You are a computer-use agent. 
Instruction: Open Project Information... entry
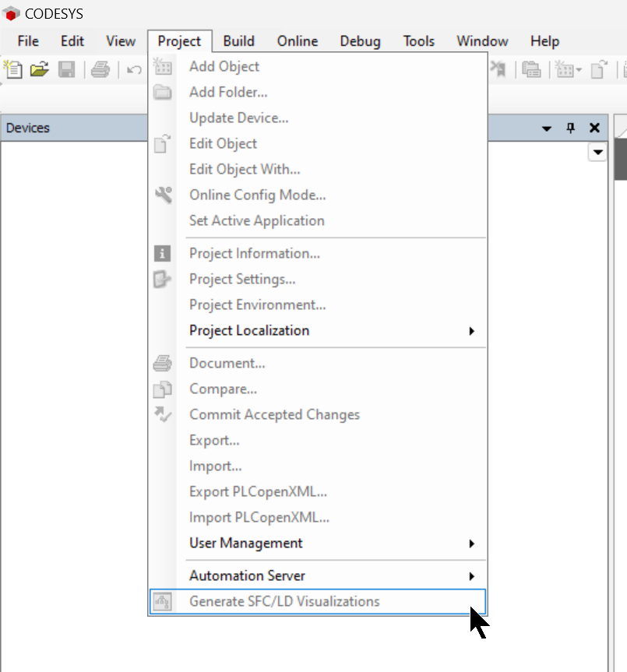318,253
